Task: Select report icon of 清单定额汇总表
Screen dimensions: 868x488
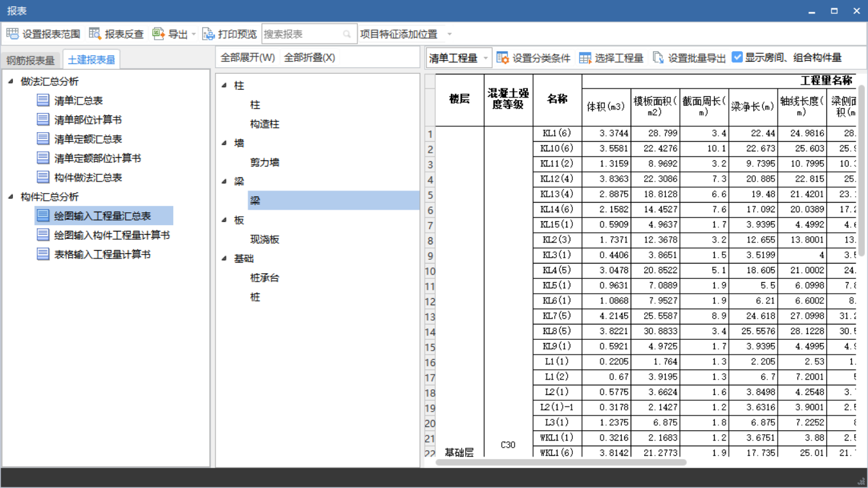Action: tap(43, 139)
